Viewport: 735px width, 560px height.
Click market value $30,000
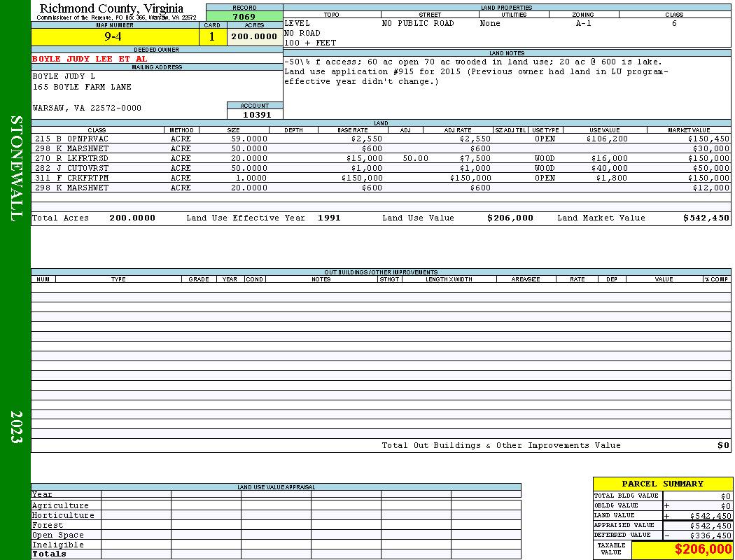(x=711, y=148)
